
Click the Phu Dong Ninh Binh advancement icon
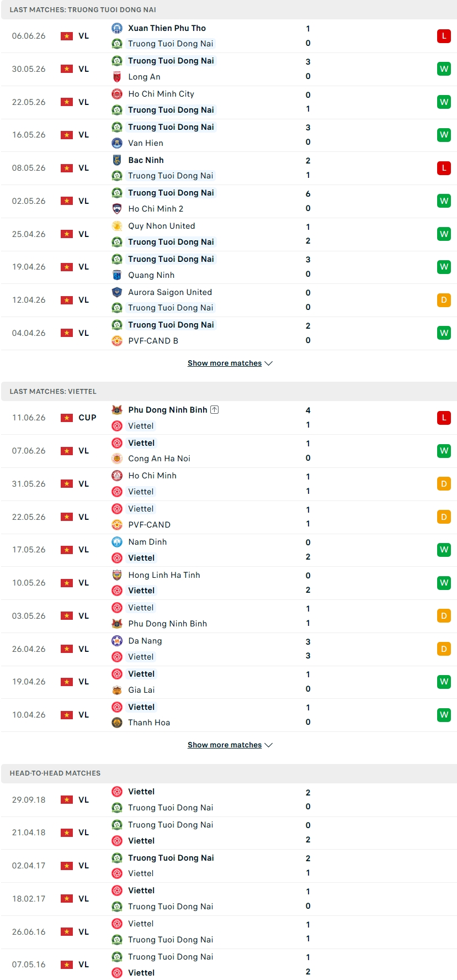[x=215, y=410]
